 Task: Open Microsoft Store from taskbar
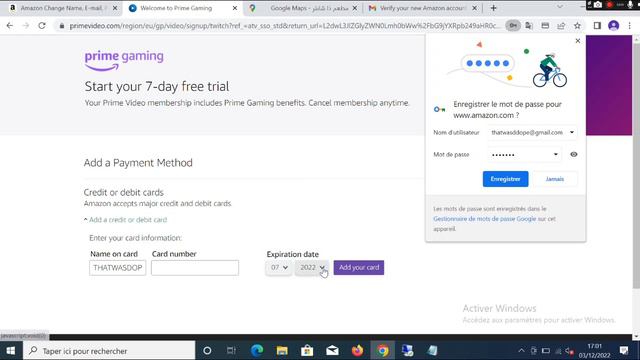pyautogui.click(x=307, y=351)
